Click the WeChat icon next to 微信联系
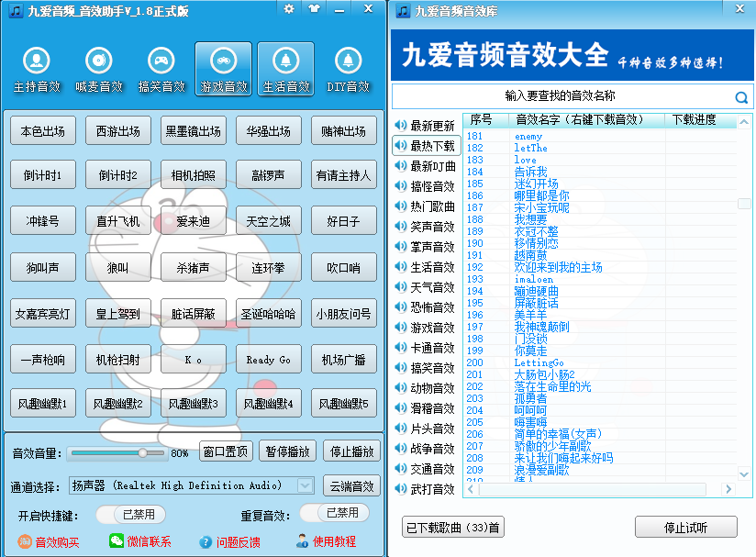 pyautogui.click(x=117, y=541)
